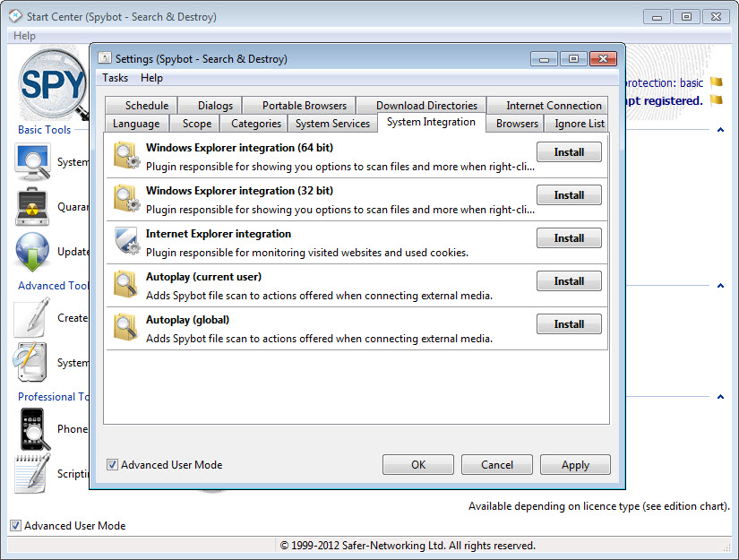Click OK in Settings dialog
The height and width of the screenshot is (560, 739).
point(418,465)
